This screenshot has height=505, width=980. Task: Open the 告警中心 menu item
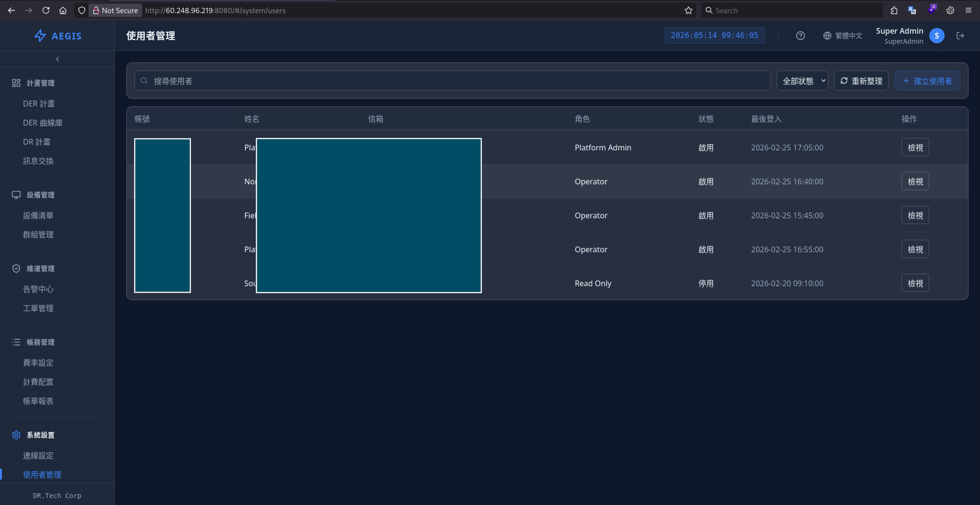(x=38, y=289)
